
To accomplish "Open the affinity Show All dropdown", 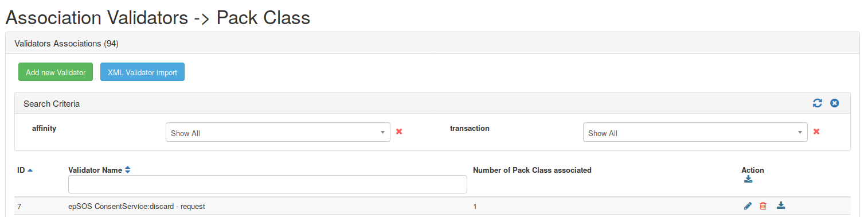I will (278, 132).
